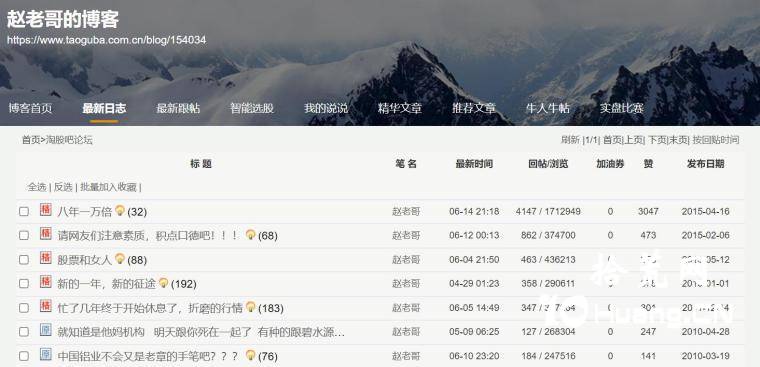This screenshot has width=760, height=367.
Task: Open the 推荐文章 tab
Action: [474, 108]
